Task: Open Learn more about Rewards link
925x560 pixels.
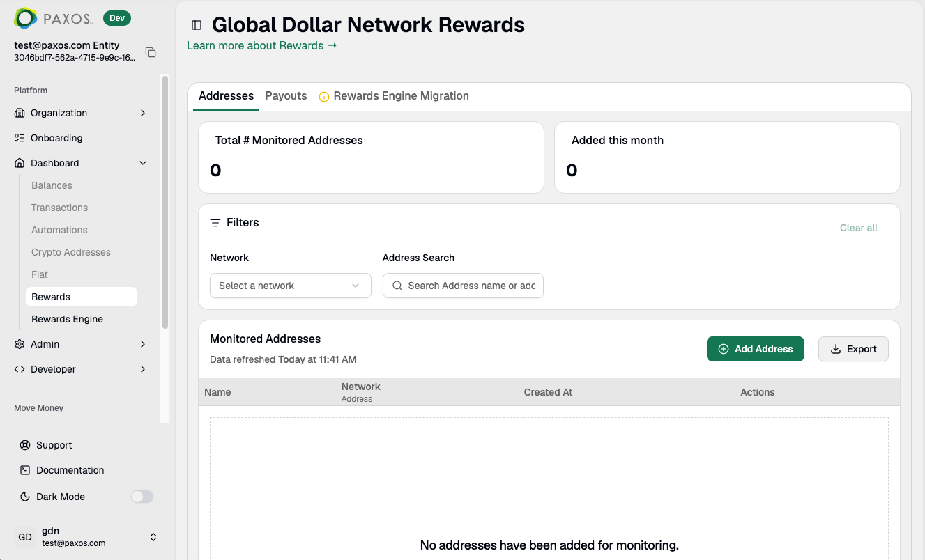Action: [x=262, y=46]
